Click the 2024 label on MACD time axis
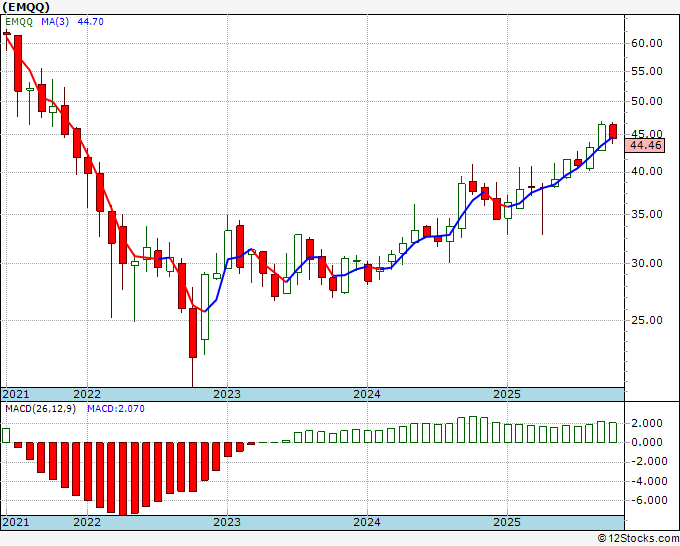This screenshot has width=680, height=546. [367, 522]
